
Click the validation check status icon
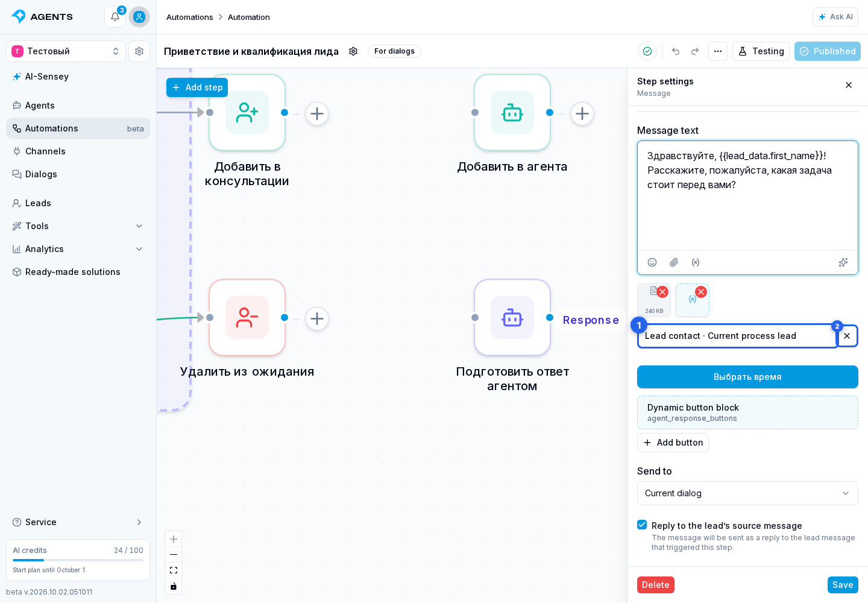(647, 51)
